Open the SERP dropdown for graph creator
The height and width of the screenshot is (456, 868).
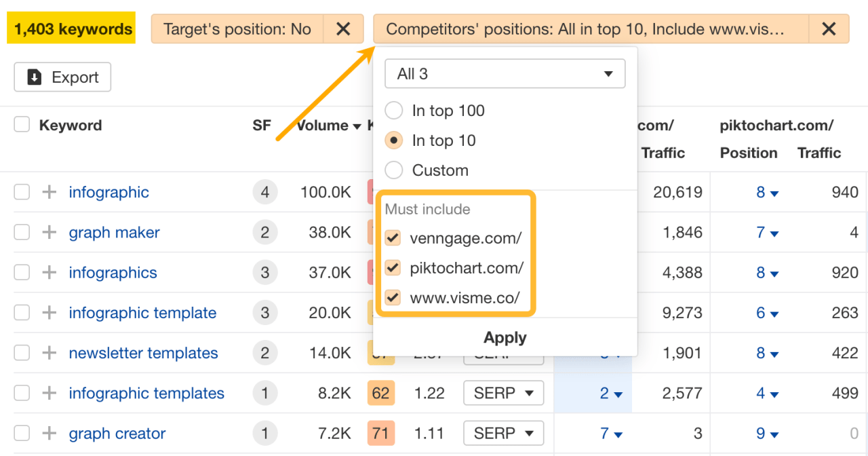(503, 433)
